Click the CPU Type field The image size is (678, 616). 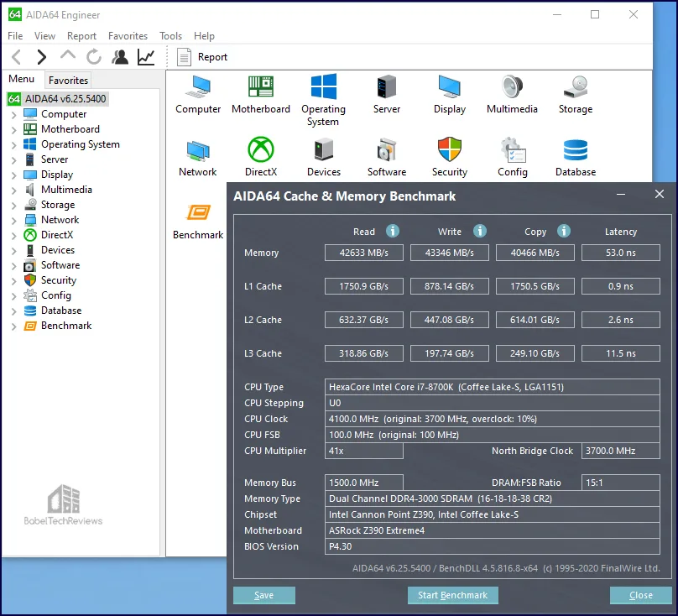(x=493, y=387)
